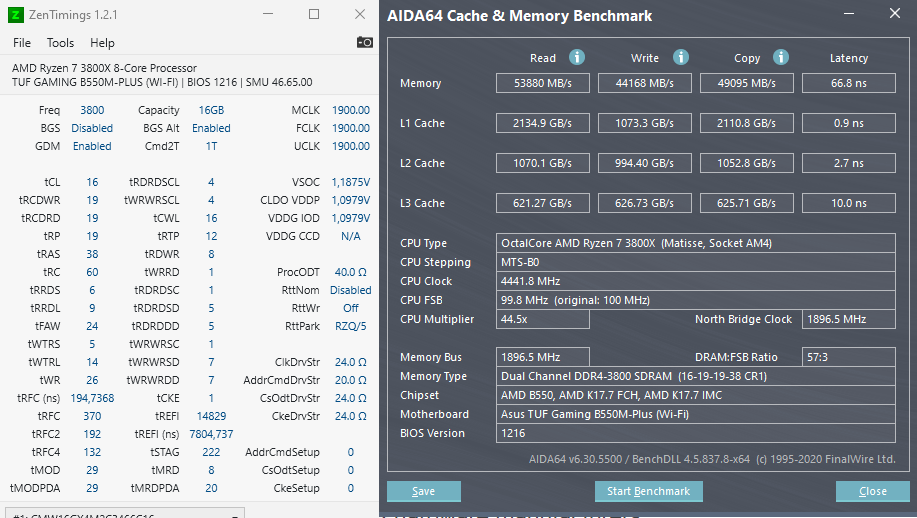Open the File menu in ZenTimings
Image resolution: width=917 pixels, height=518 pixels.
[x=22, y=43]
